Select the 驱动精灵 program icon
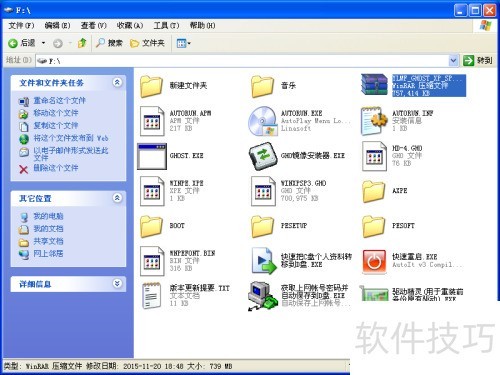 [x=374, y=293]
